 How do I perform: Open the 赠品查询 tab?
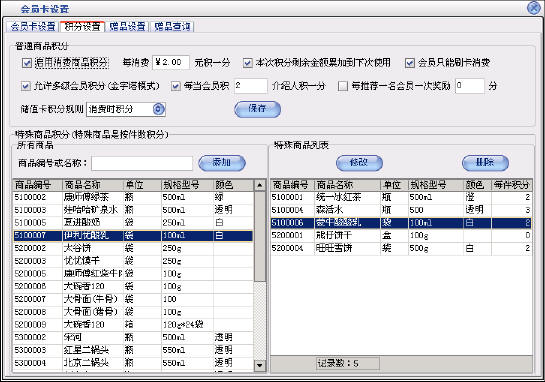pyautogui.click(x=172, y=26)
